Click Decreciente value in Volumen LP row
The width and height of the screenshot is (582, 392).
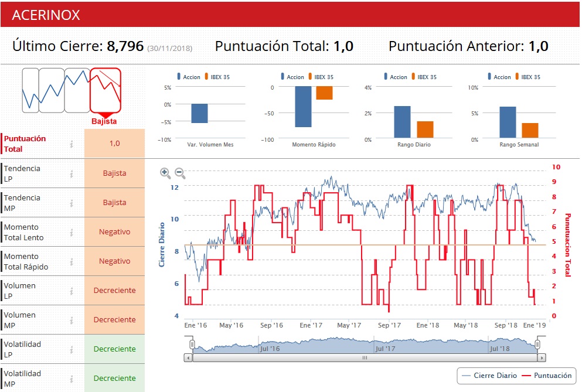point(114,290)
